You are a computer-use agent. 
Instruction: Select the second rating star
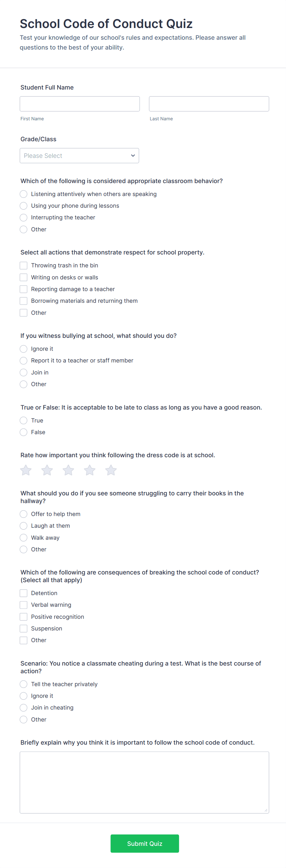pos(47,470)
